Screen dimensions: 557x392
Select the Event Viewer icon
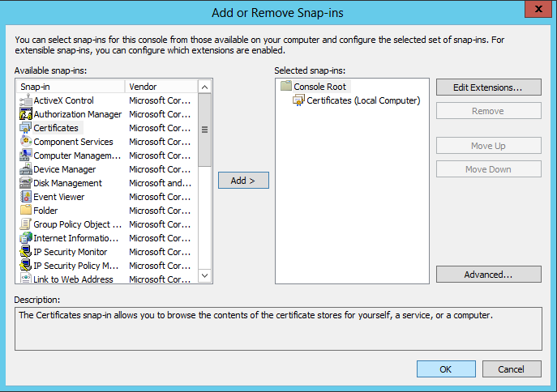(x=25, y=197)
